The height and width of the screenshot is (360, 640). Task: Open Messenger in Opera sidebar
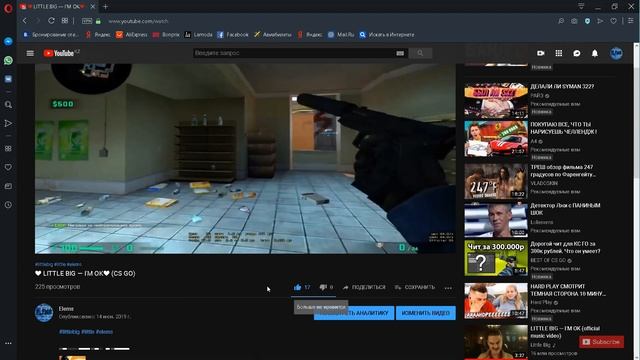8,41
